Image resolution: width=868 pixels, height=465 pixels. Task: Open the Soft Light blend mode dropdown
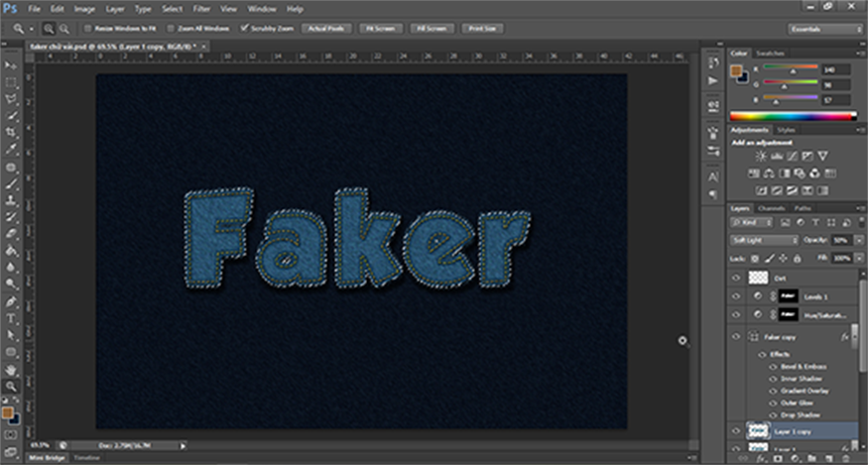tap(764, 240)
